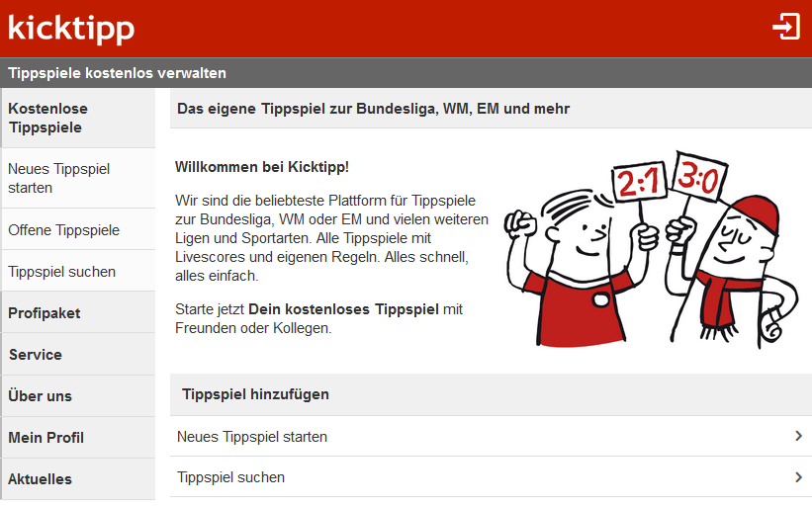
Task: Click the fans illustration with score signs
Action: click(x=652, y=249)
